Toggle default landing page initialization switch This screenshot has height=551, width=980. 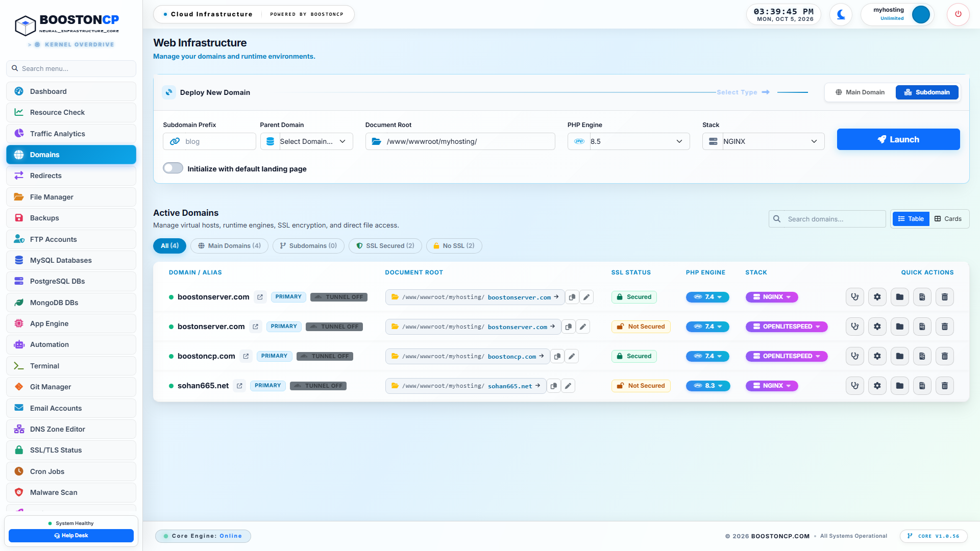tap(173, 168)
